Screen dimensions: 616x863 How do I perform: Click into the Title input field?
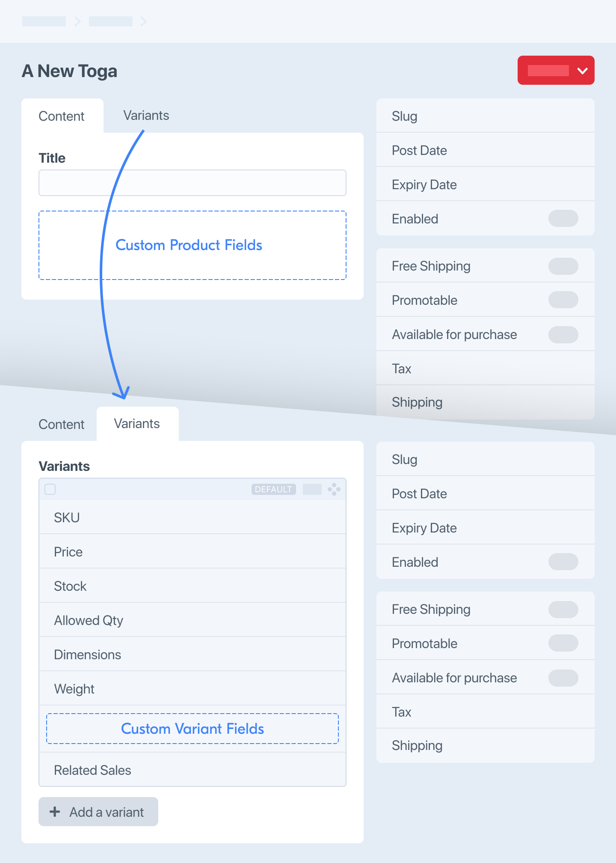point(192,183)
